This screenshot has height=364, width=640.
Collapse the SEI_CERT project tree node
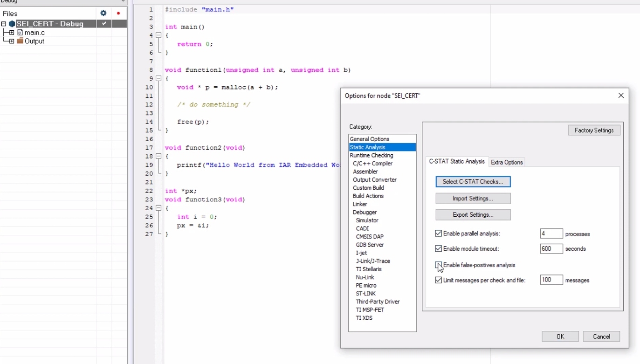click(4, 24)
